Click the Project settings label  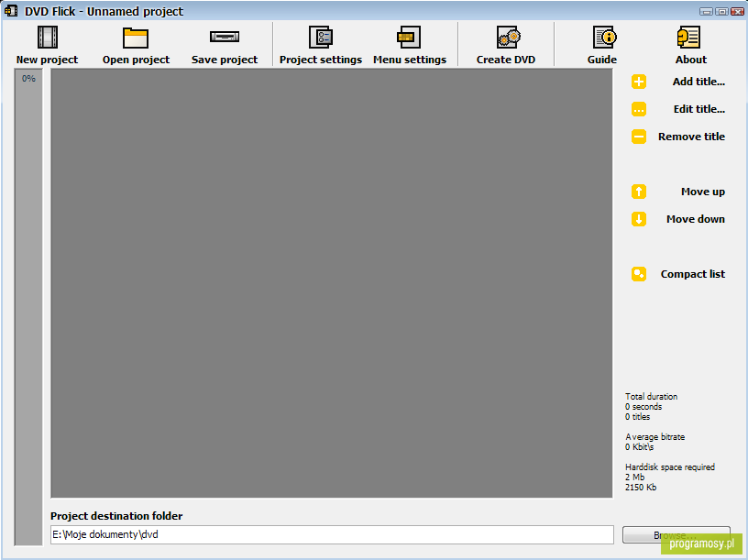coord(321,60)
